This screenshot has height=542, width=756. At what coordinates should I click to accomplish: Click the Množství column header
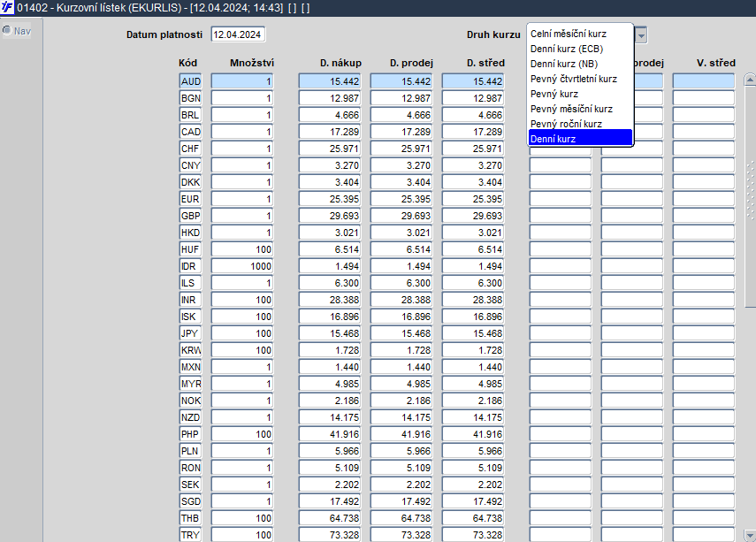[x=252, y=63]
